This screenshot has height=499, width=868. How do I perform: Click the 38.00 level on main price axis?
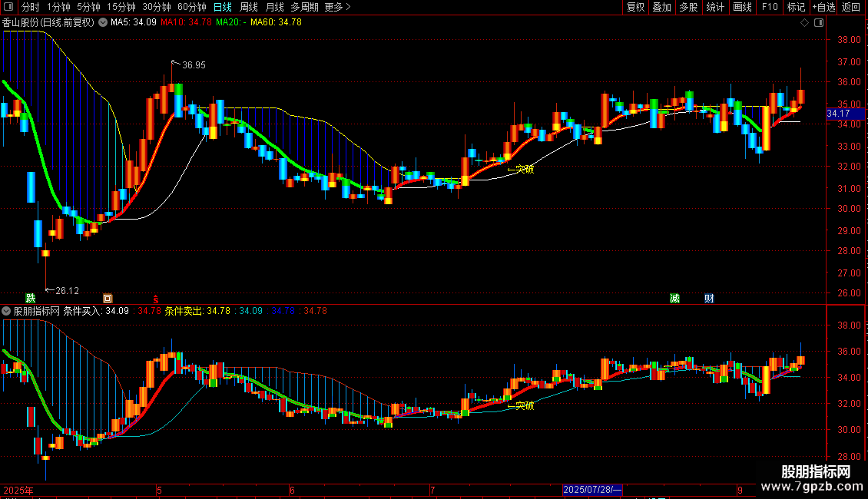[849, 40]
